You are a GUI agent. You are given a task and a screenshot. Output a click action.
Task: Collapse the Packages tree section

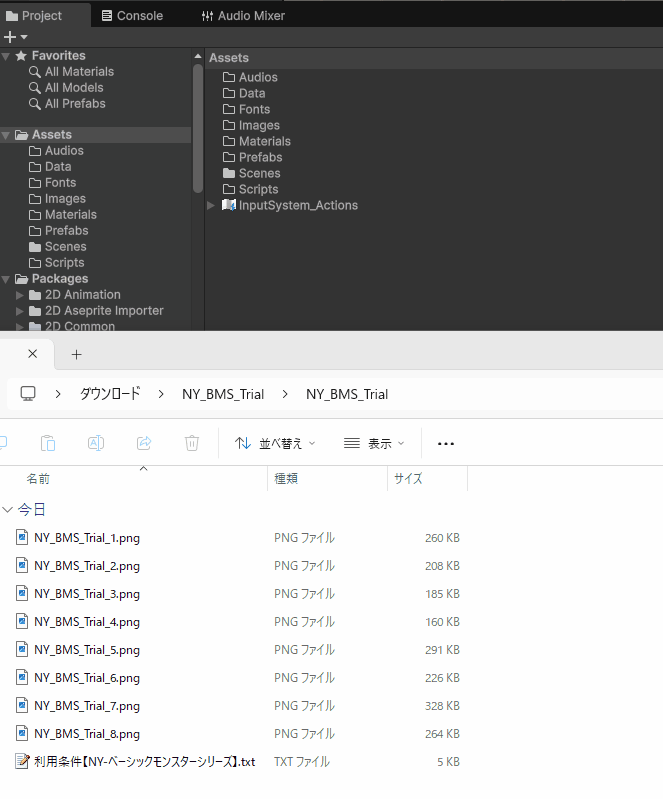pyautogui.click(x=6, y=279)
